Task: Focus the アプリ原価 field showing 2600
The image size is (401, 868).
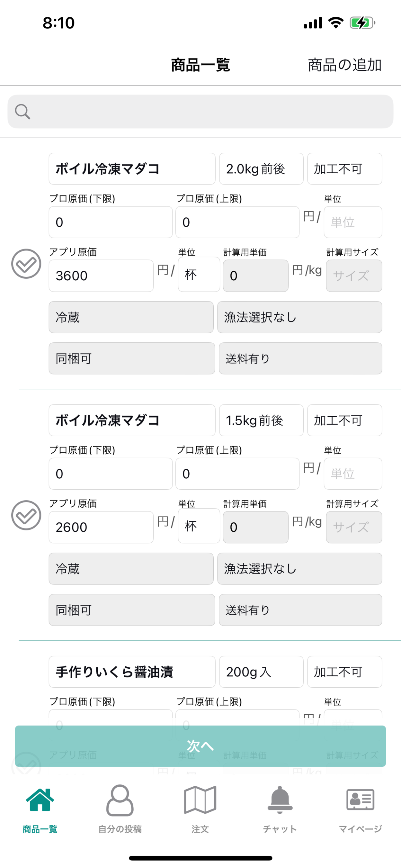Action: [101, 527]
